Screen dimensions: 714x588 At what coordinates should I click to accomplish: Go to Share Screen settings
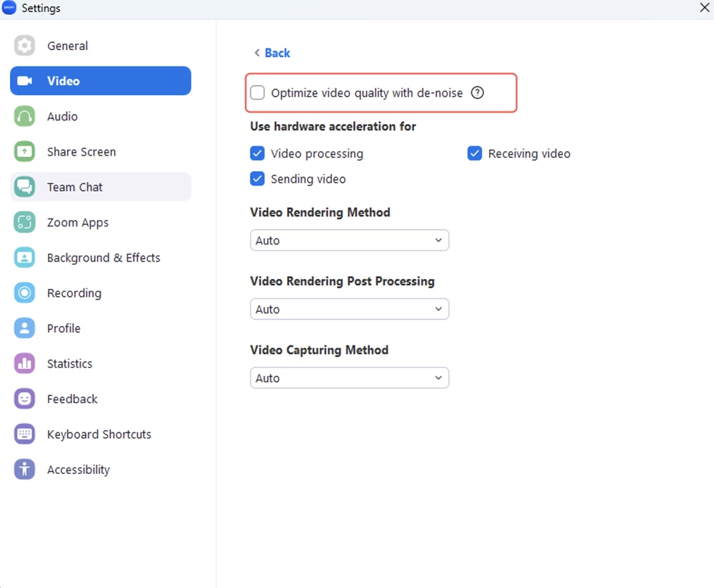click(x=101, y=151)
